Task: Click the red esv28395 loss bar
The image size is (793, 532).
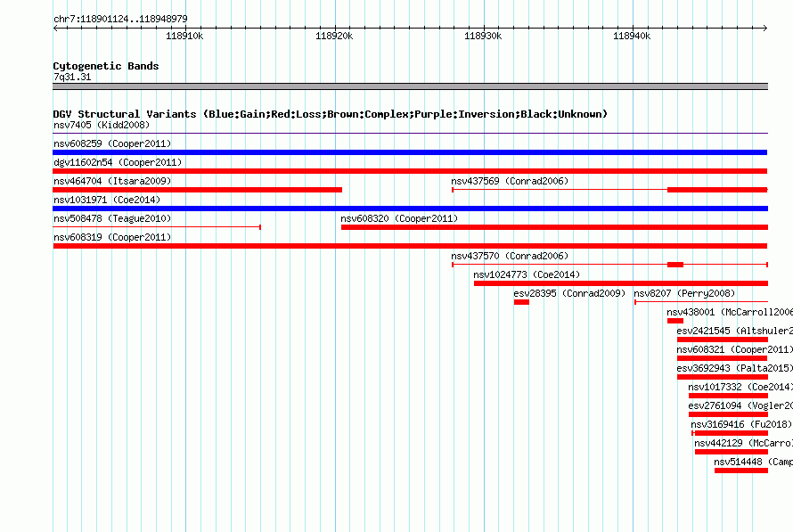Action: [x=521, y=302]
